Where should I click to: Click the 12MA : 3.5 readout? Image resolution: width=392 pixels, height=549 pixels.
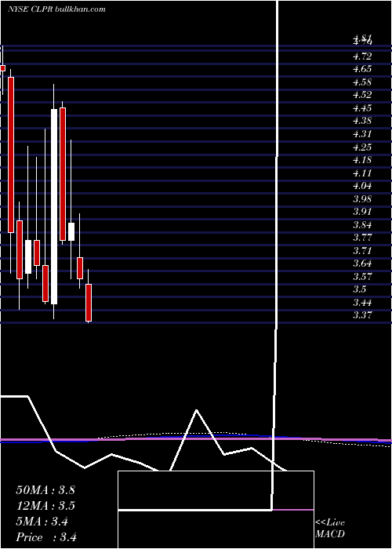click(45, 506)
